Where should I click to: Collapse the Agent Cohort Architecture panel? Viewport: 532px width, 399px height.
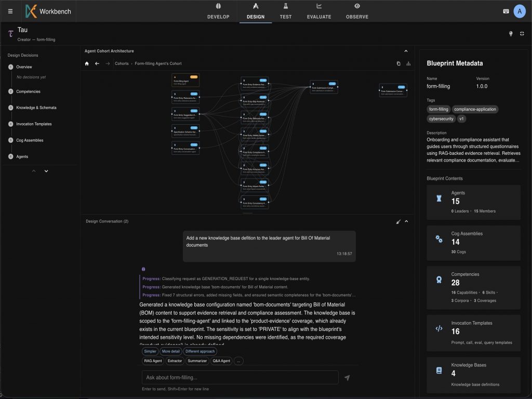tap(406, 51)
